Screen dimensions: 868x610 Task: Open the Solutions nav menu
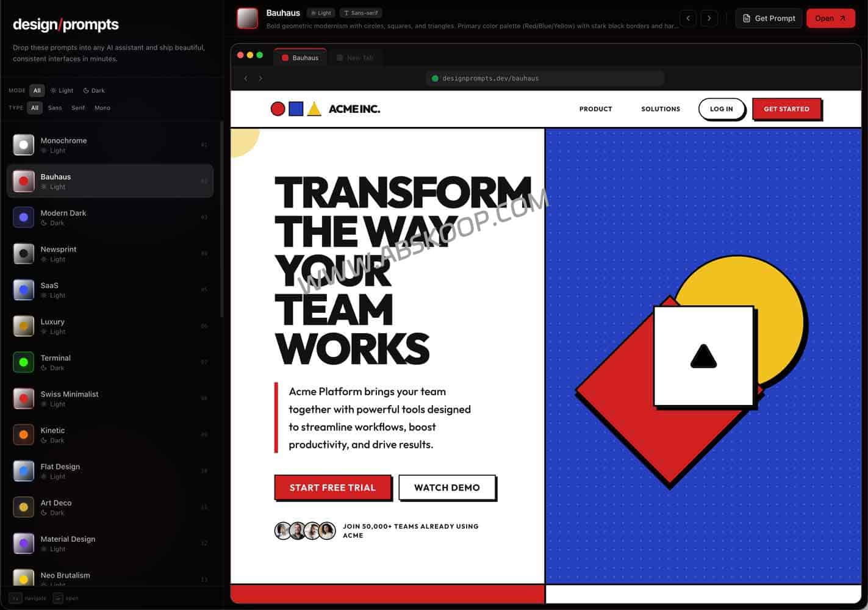click(x=660, y=109)
